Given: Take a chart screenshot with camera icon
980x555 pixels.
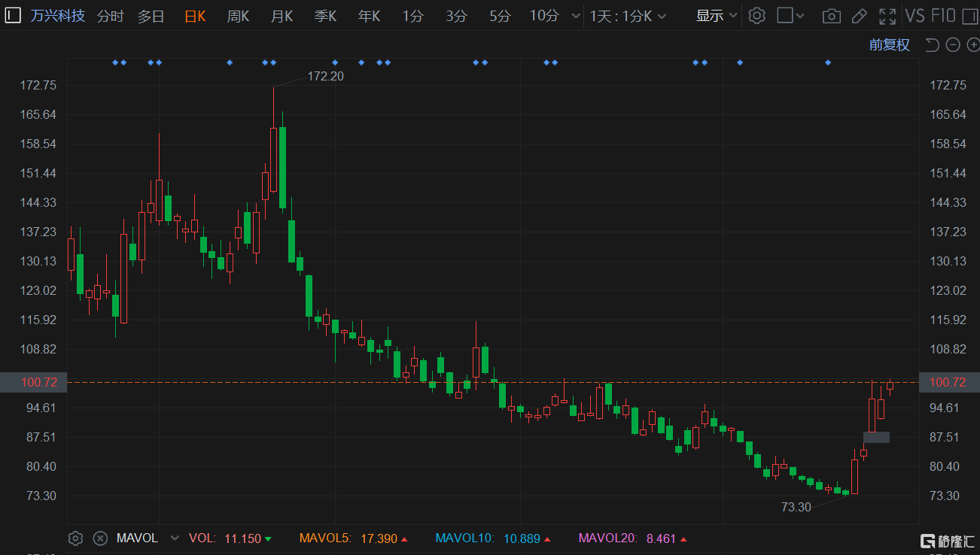Looking at the screenshot, I should click(x=831, y=16).
